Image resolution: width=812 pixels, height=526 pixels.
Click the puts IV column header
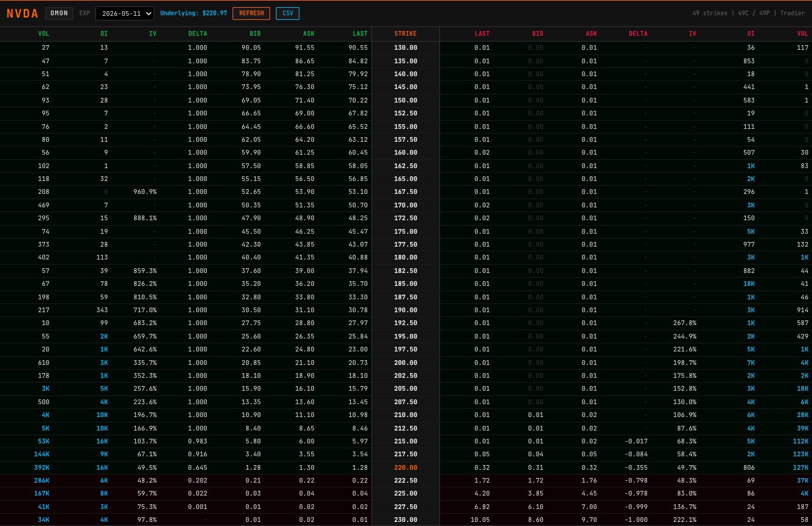coord(692,34)
